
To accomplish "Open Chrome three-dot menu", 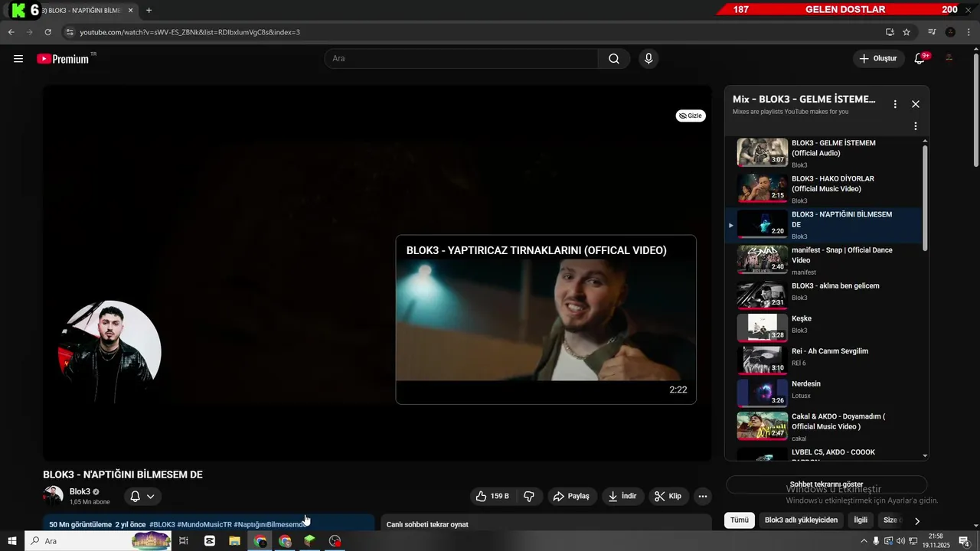I will [x=968, y=32].
